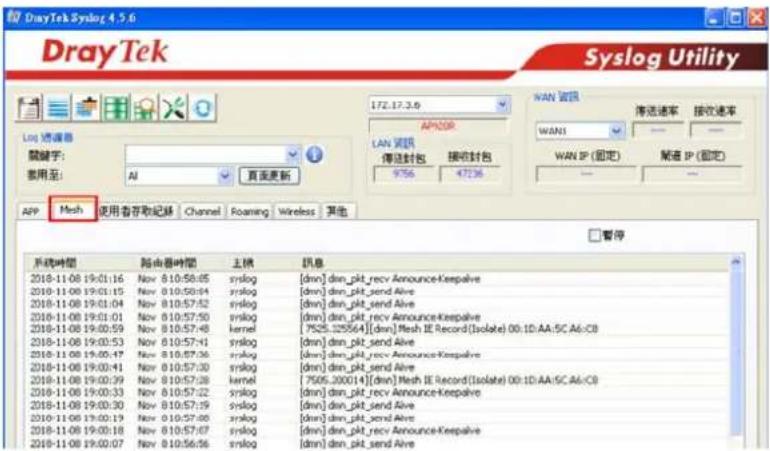Click the WAN IP (固定) field
Image resolution: width=770 pixels, height=451 pixels.
(x=586, y=174)
